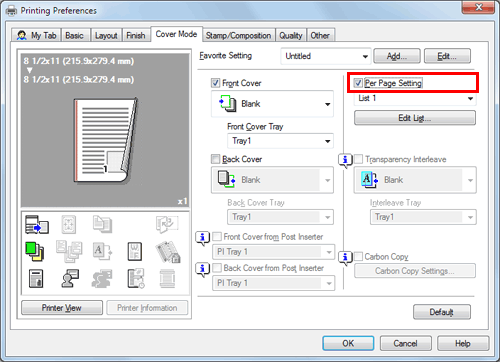Screen dimensions: 500x362
Task: Open the Favorite Setting Untitled dropdown
Action: point(326,56)
